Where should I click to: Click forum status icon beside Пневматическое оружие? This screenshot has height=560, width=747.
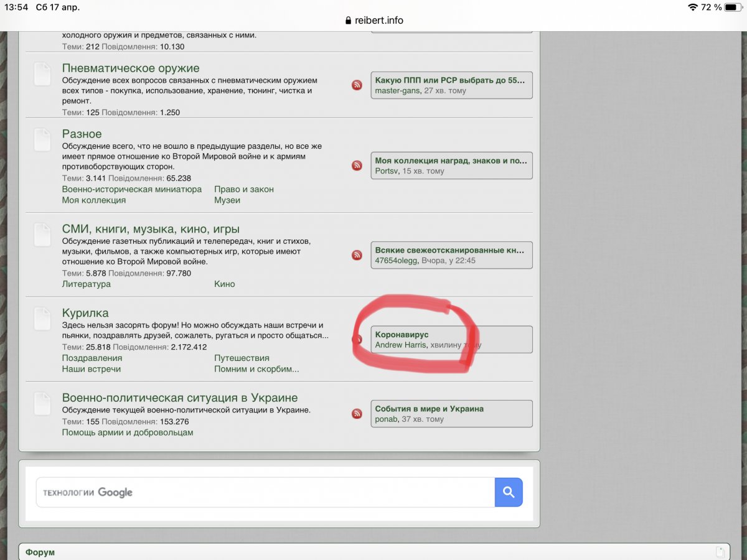(42, 74)
